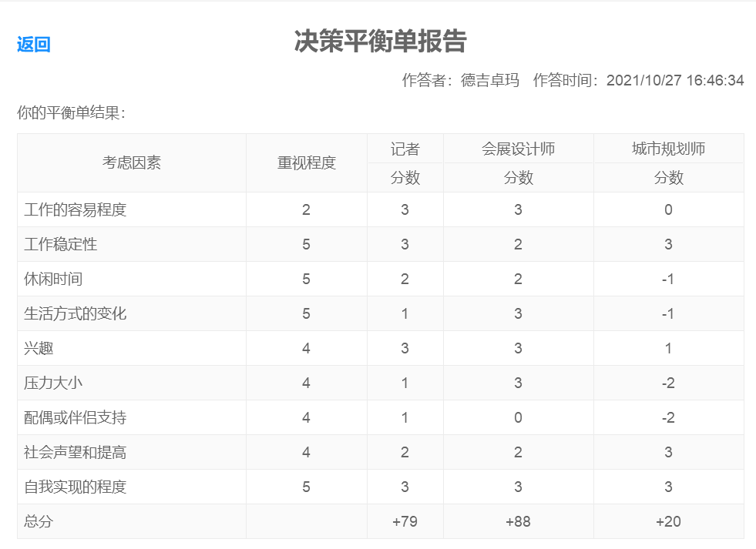Click the 兴趣 row label
The width and height of the screenshot is (756, 549).
[39, 349]
